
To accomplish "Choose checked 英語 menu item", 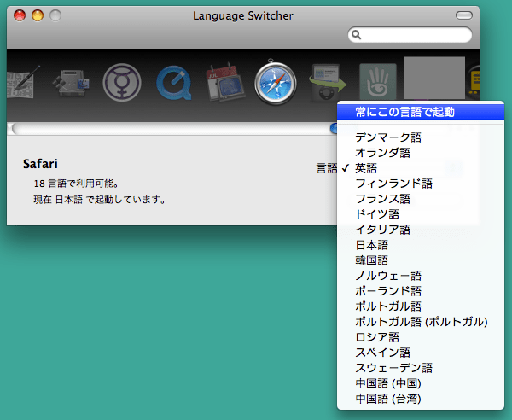I will 421,168.
